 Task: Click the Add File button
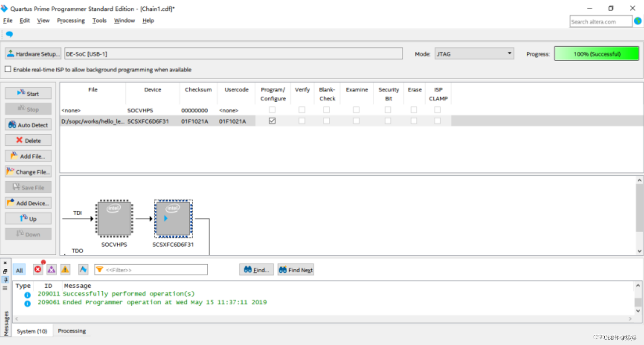click(x=28, y=156)
